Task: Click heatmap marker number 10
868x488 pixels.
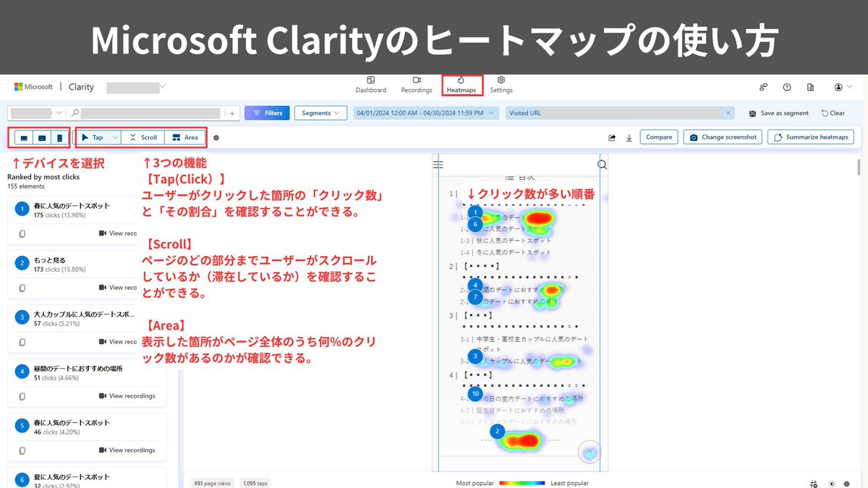Action: tap(475, 394)
